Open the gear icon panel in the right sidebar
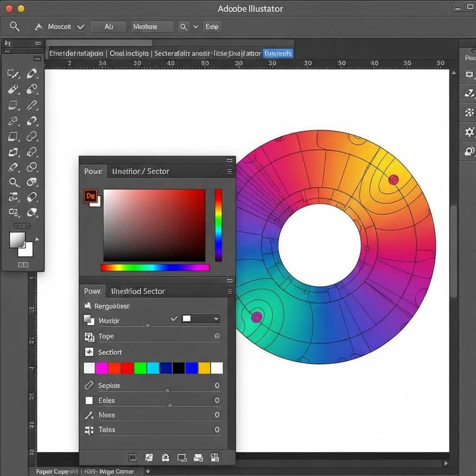The height and width of the screenshot is (476, 476). pos(469,132)
